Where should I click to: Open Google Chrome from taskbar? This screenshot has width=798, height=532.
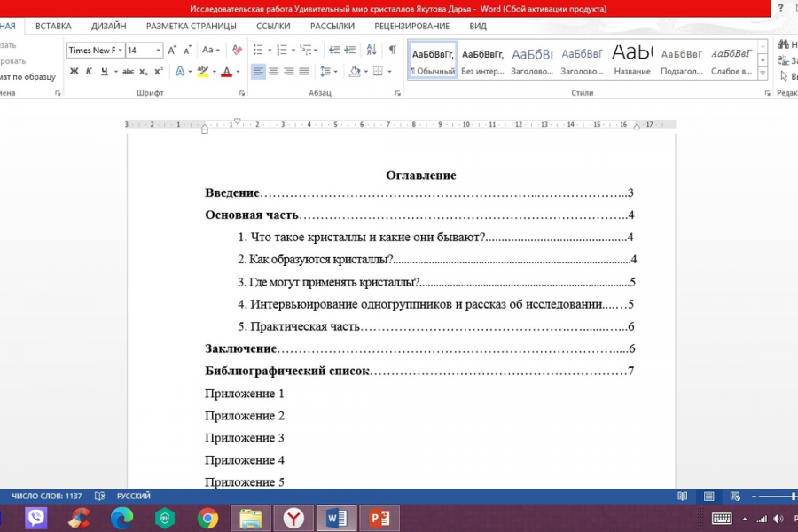click(207, 518)
